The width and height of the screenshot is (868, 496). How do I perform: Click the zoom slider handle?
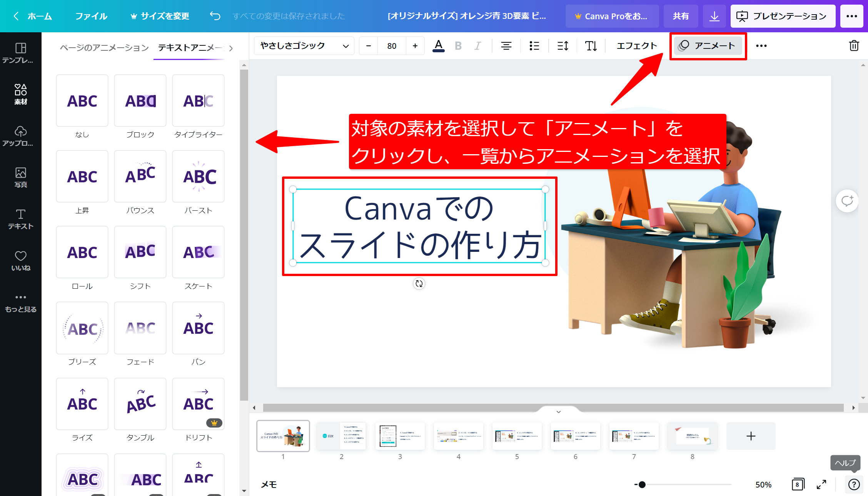(642, 484)
